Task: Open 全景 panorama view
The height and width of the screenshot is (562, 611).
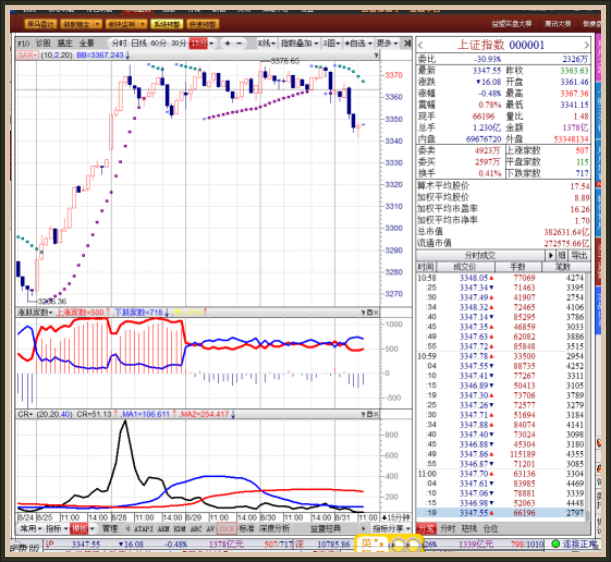Action: click(87, 43)
